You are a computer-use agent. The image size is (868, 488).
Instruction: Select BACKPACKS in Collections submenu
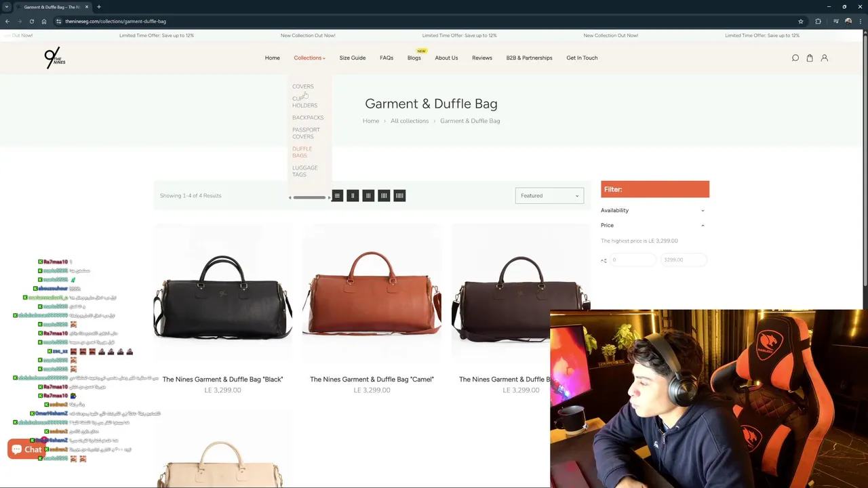click(x=308, y=117)
